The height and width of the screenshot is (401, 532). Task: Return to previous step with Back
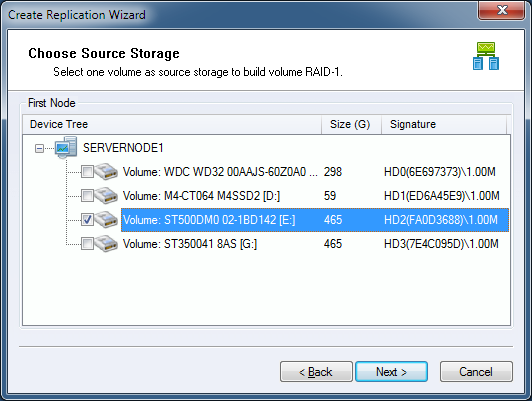[x=316, y=372]
